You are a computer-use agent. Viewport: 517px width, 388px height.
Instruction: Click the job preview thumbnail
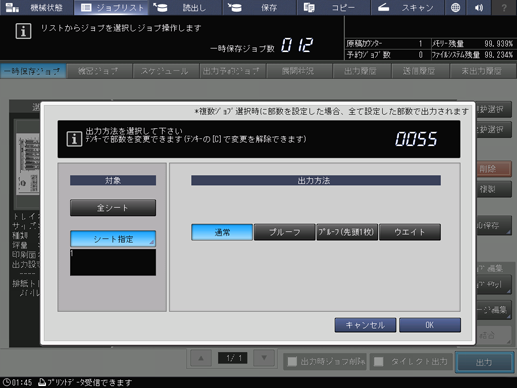tap(28, 163)
